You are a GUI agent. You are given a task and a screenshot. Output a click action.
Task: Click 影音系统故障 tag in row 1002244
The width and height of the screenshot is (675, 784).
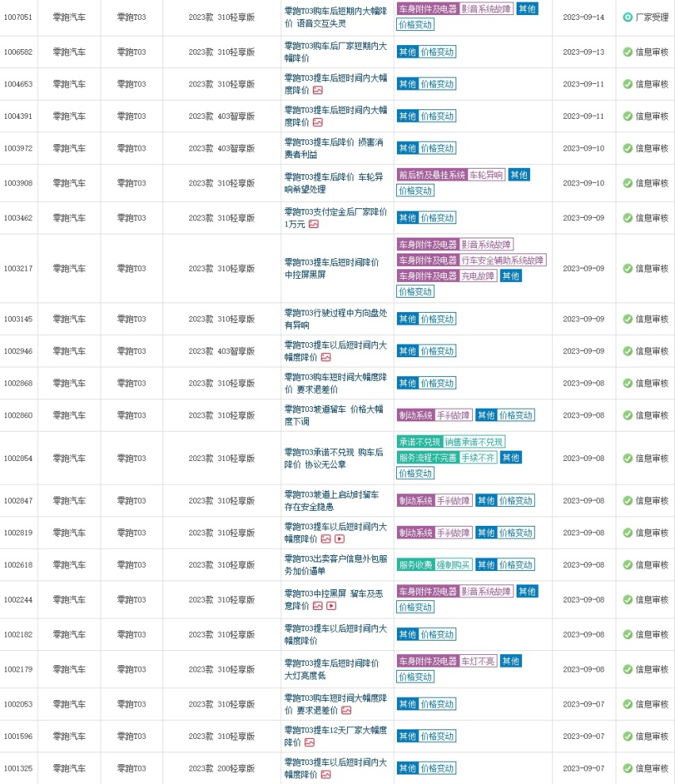pyautogui.click(x=486, y=592)
